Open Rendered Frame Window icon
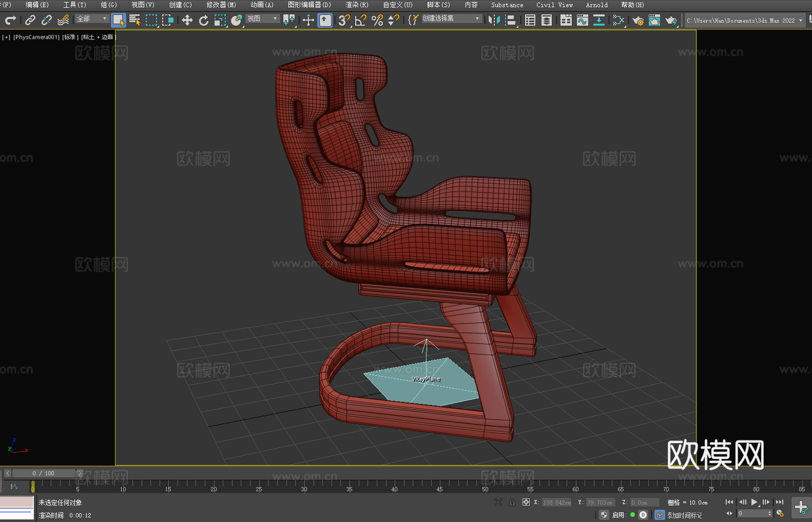The width and height of the screenshot is (812, 522). (x=654, y=20)
